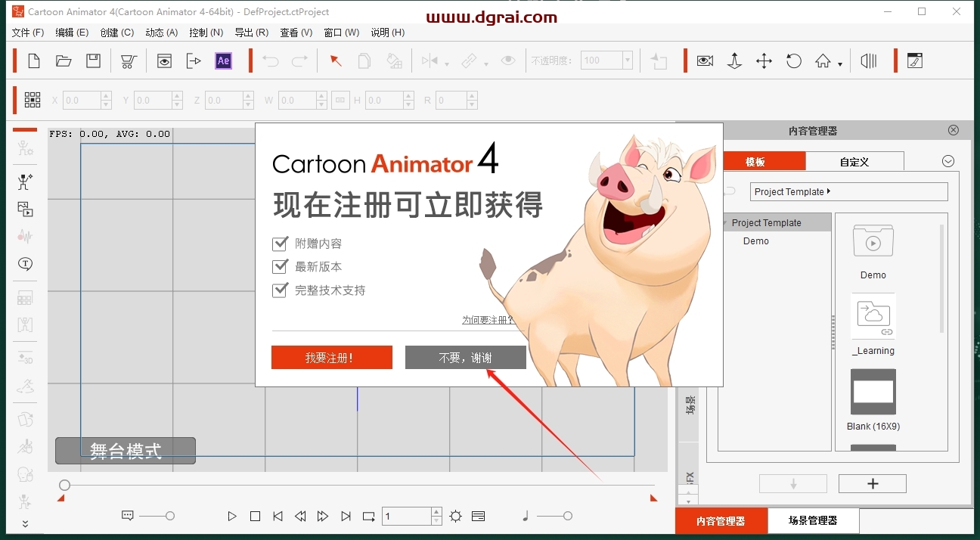Click the 我要注册! button
Image resolution: width=980 pixels, height=540 pixels.
[x=331, y=358]
